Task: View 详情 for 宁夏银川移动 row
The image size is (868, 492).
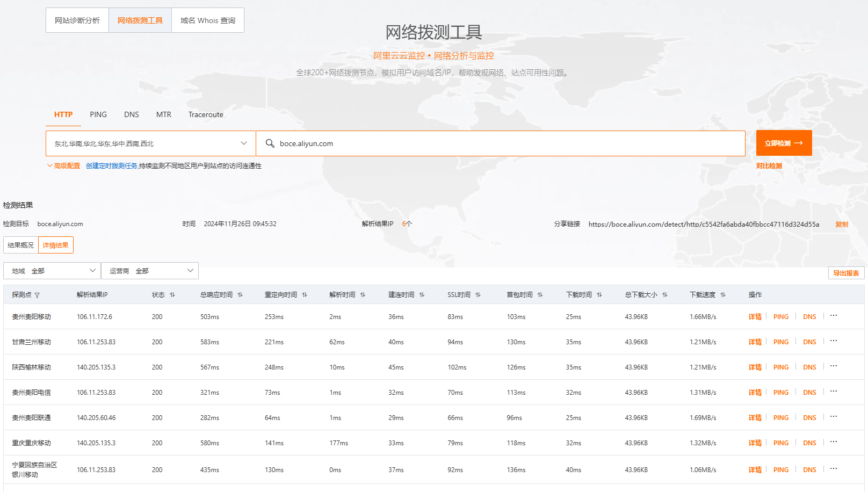Action: point(755,470)
